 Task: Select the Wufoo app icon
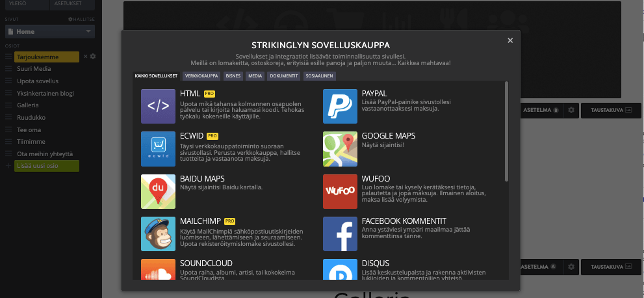(x=340, y=191)
